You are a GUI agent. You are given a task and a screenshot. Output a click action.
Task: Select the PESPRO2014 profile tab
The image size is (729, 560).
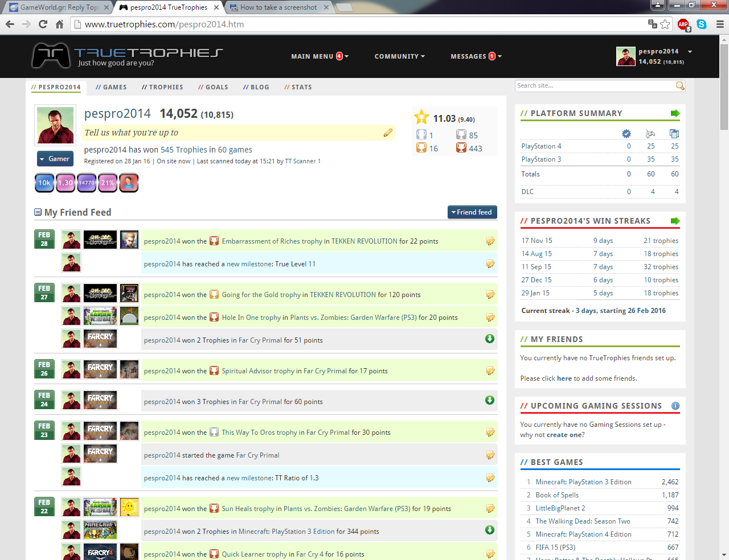point(56,87)
